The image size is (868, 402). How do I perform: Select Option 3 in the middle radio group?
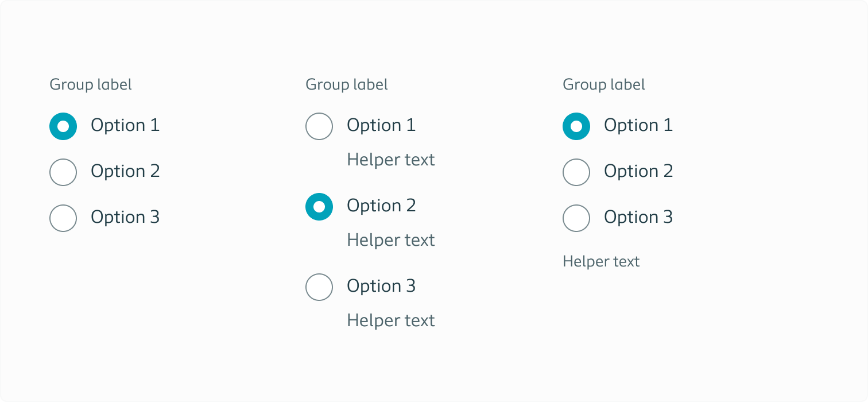pos(319,287)
